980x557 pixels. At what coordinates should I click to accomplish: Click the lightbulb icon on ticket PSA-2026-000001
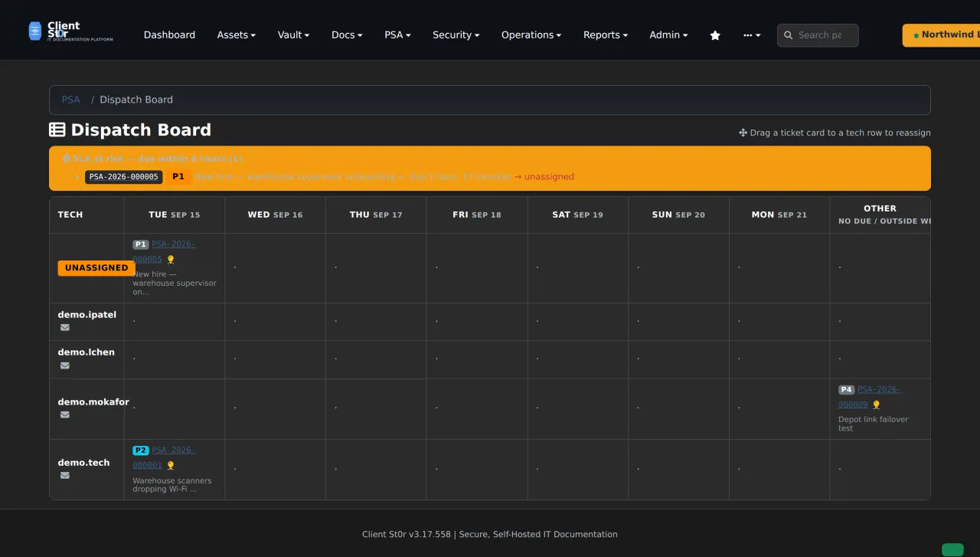coord(171,465)
